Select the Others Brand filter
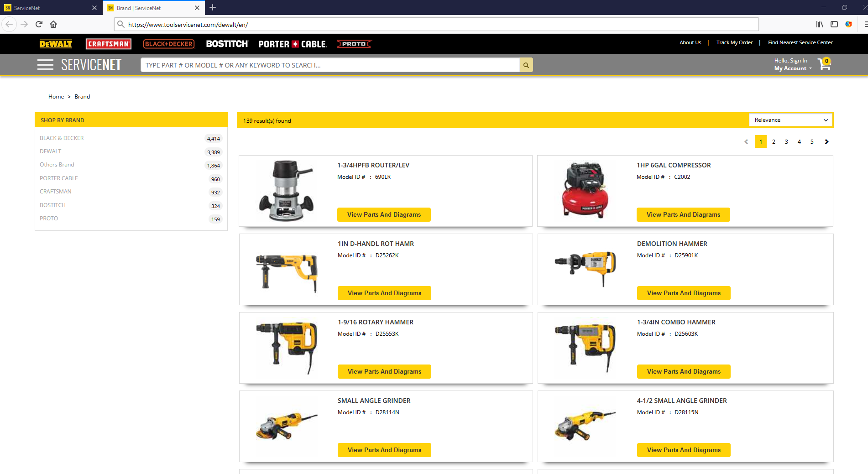The height and width of the screenshot is (474, 868). point(57,164)
